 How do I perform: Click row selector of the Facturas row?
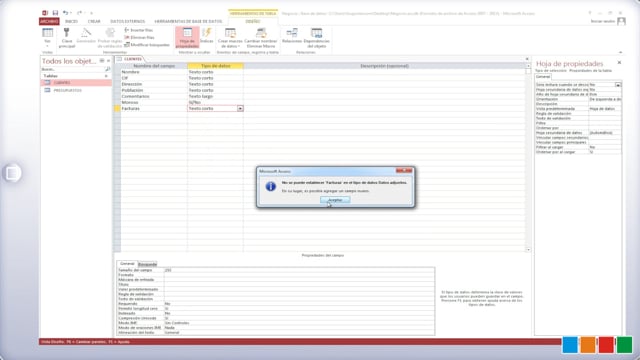pyautogui.click(x=117, y=109)
